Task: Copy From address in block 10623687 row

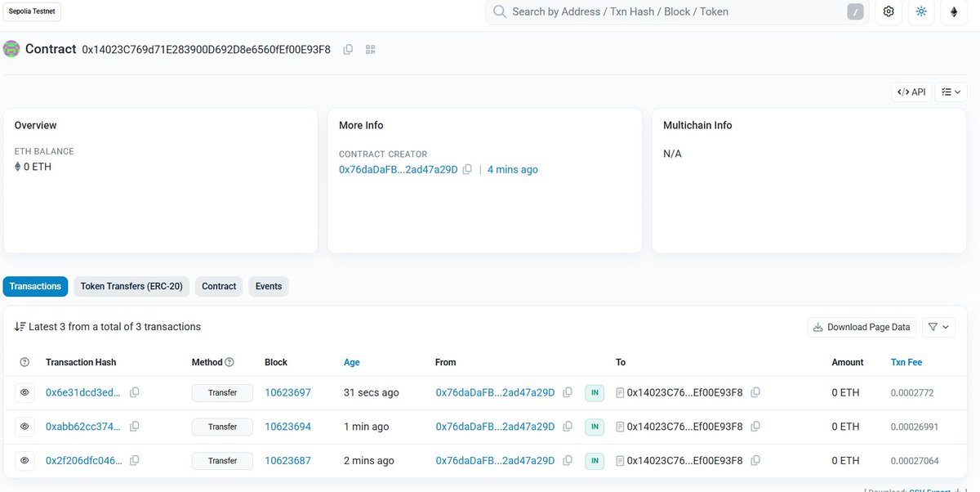Action: (568, 461)
